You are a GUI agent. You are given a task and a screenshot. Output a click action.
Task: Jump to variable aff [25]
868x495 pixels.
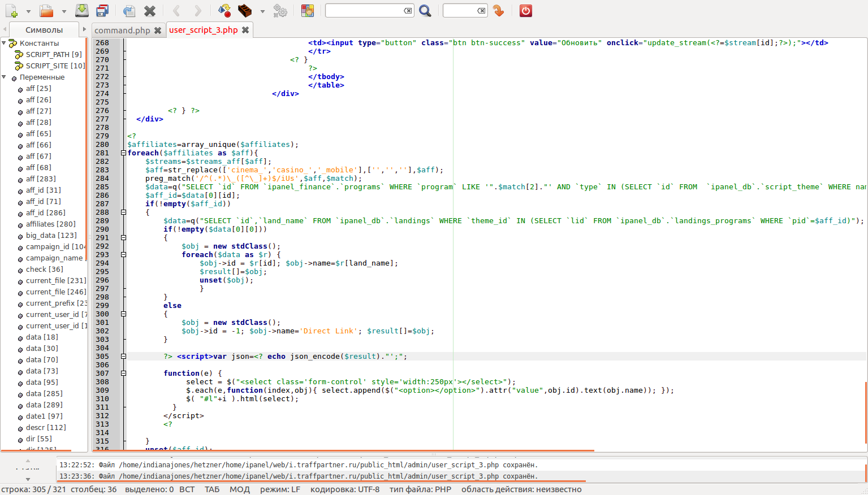(38, 88)
